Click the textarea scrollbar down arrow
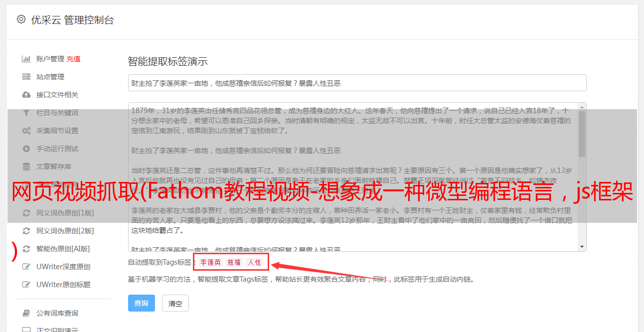644x332 pixels. coord(582,247)
